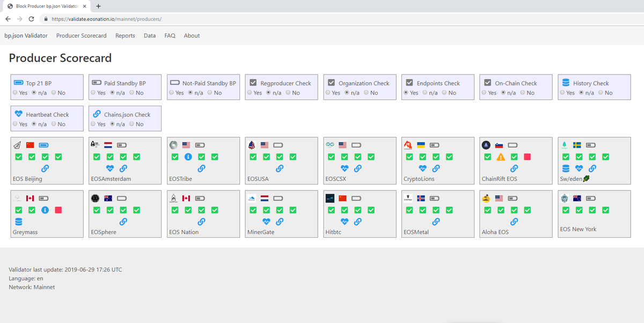Image resolution: width=644 pixels, height=323 pixels.
Task: Click the orange warning triangle in ChainRift EOS card
Action: [x=501, y=157]
